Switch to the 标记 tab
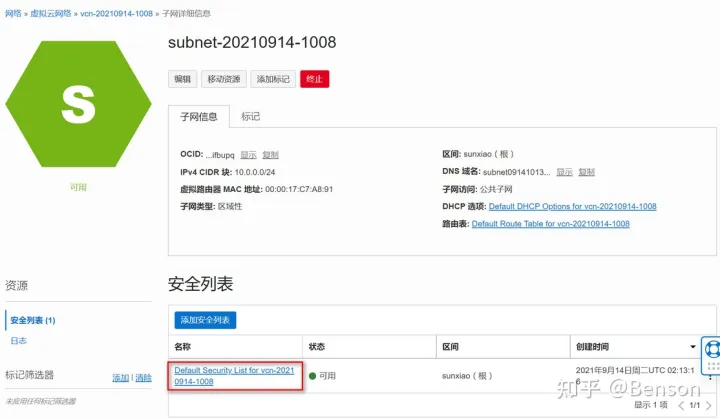Viewport: 720px width, 419px height. [251, 116]
